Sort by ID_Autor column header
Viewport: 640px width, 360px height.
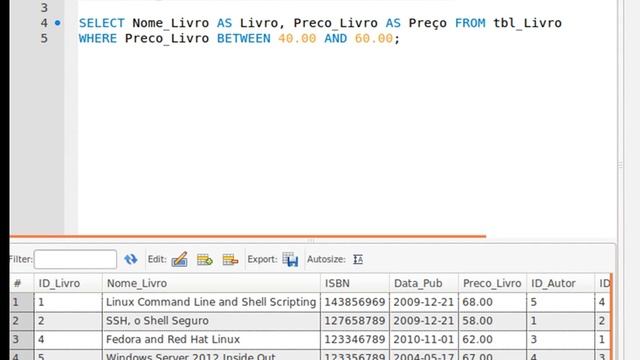click(x=560, y=283)
